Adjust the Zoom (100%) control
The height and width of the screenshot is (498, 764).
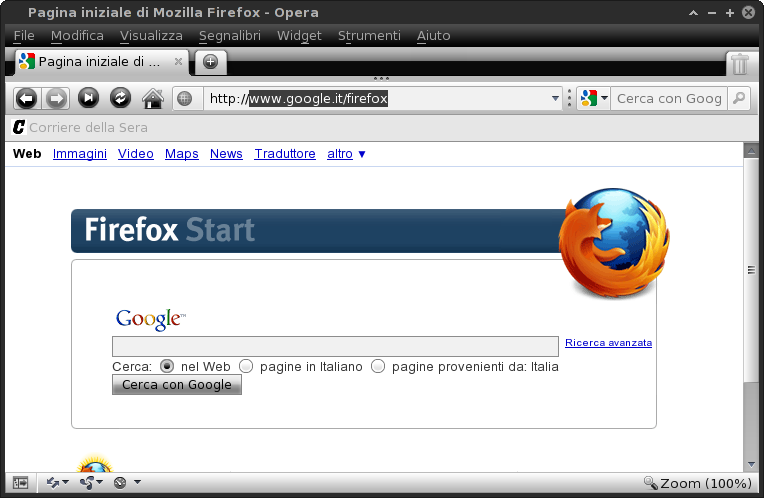click(698, 483)
